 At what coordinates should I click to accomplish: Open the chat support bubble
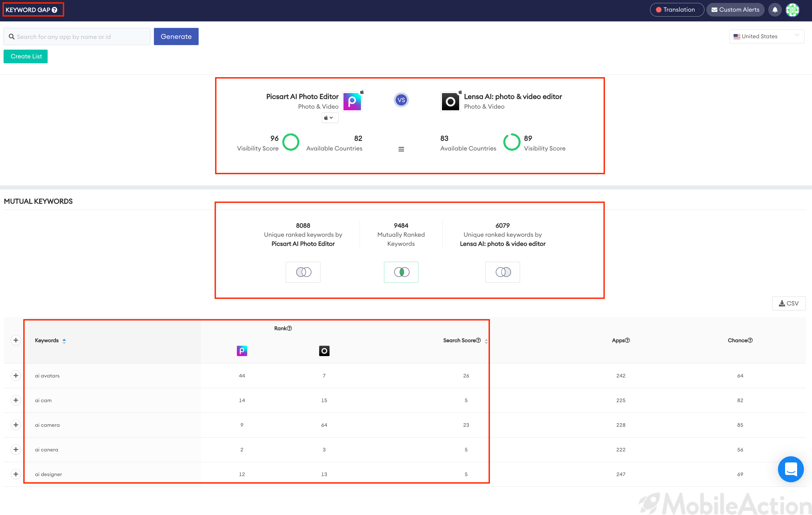(790, 469)
